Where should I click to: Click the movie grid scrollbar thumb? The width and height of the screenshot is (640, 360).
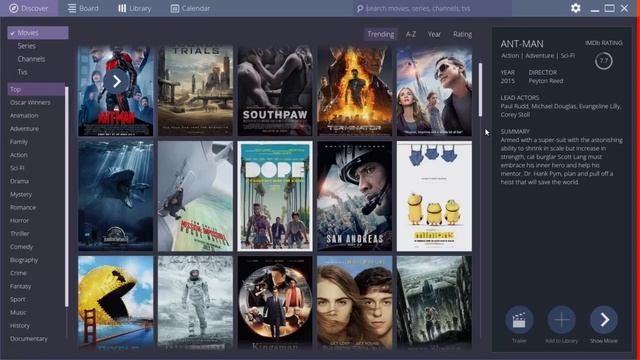(x=480, y=90)
